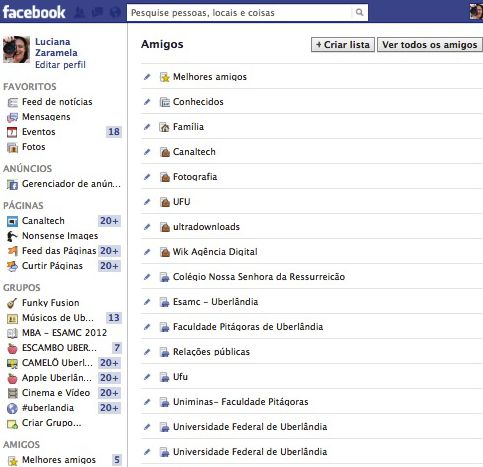Open Melhores amigos in sidebar AMIGOS section
Image resolution: width=483 pixels, height=467 pixels.
tap(59, 460)
